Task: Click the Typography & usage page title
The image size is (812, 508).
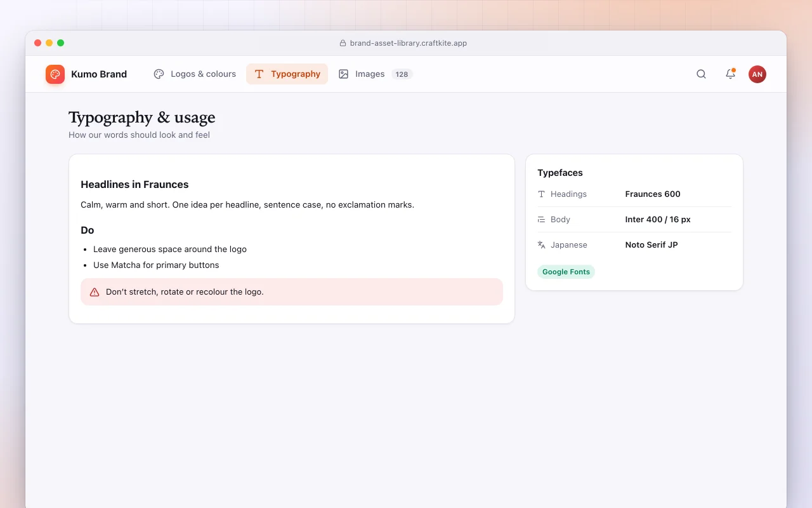Action: [x=142, y=117]
